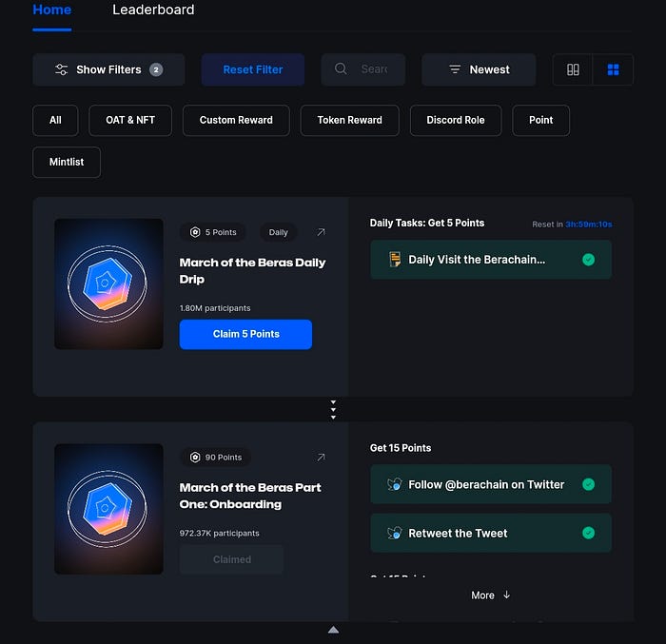Open the Onboarding campaign thumbnail
This screenshot has height=644, width=666.
(108, 509)
